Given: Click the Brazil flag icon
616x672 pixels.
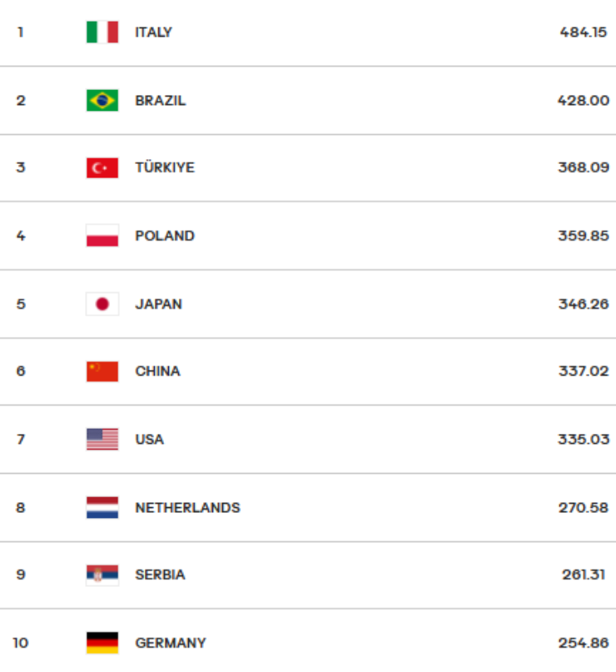Looking at the screenshot, I should tap(102, 101).
